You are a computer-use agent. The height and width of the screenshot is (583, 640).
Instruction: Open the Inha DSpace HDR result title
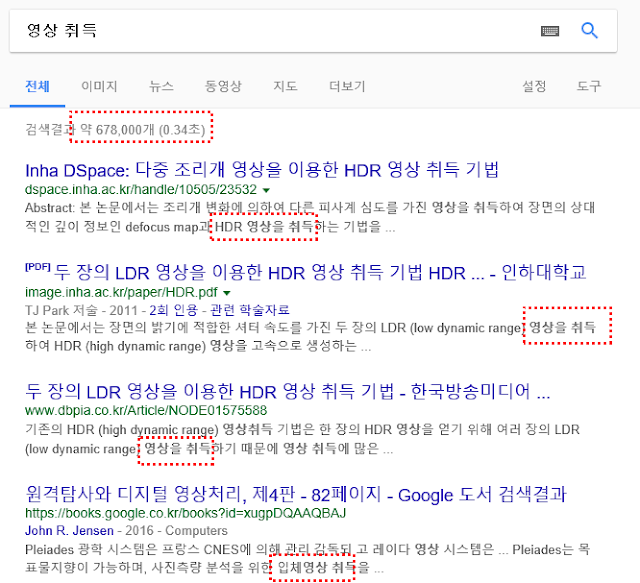coord(262,170)
